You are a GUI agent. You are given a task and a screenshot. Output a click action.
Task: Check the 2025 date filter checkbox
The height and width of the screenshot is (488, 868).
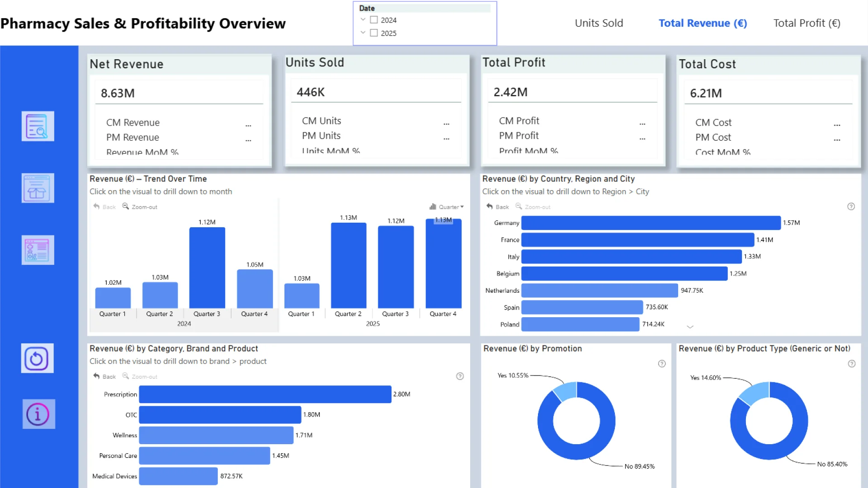click(374, 33)
